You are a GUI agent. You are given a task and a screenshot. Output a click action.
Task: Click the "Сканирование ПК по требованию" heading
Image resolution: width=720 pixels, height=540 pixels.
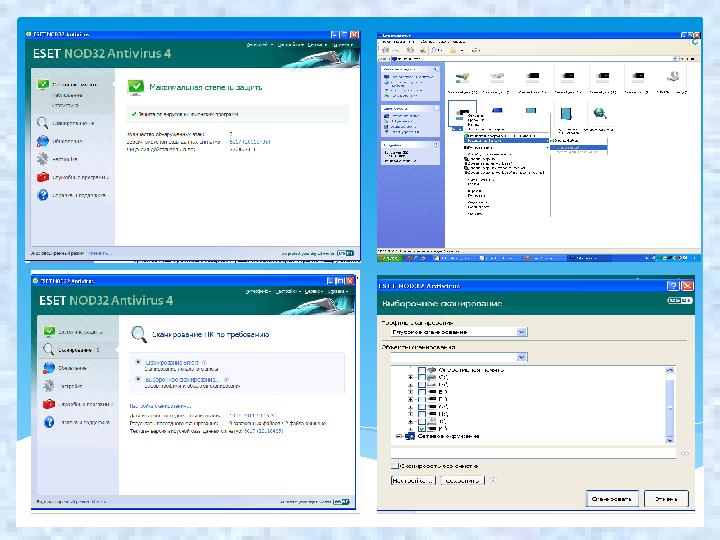click(210, 334)
